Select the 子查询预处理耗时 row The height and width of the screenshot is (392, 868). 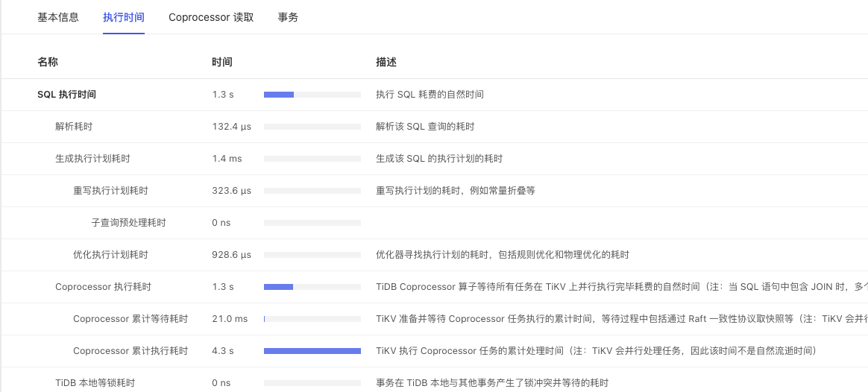[128, 223]
